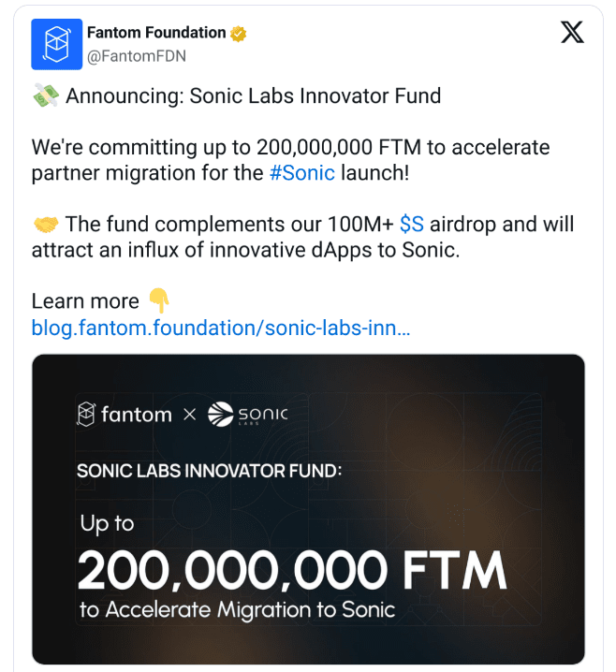616x672 pixels.
Task: Click the 'Announcing: Sonic Labs Innovator Fund' text
Action: (x=253, y=95)
